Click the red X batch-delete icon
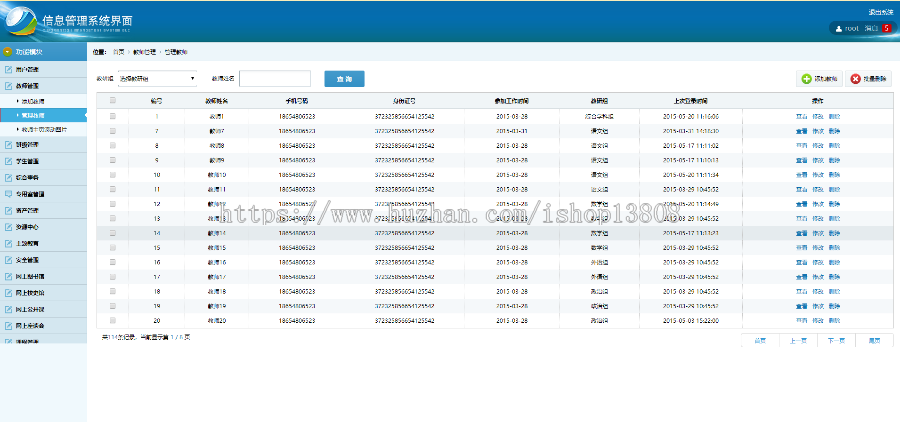This screenshot has height=422, width=900. tap(856, 79)
